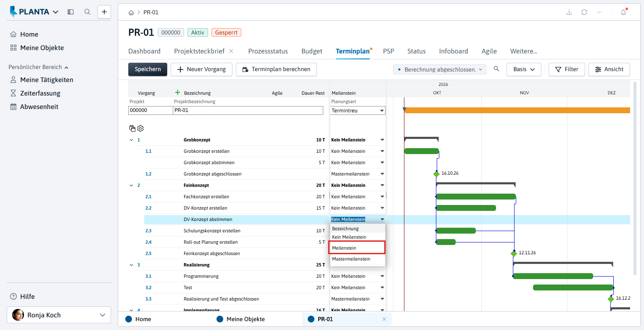Select Meilenstein in the dropdown list
Image resolution: width=644 pixels, height=330 pixels.
click(357, 248)
